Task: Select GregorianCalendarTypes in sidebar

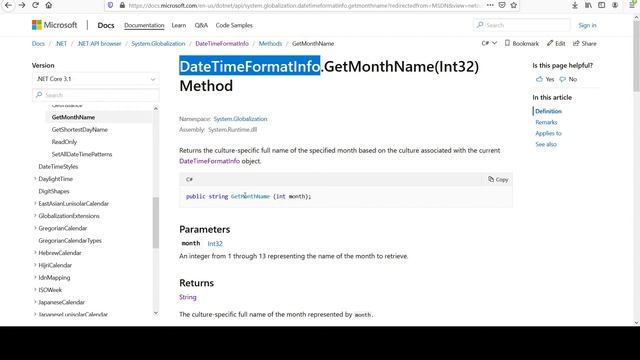Action: [x=70, y=240]
